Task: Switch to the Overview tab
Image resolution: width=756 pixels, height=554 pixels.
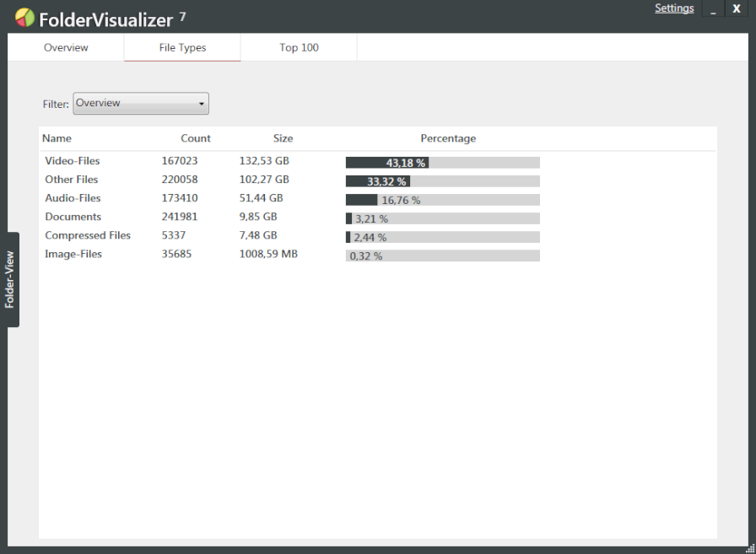Action: [65, 47]
